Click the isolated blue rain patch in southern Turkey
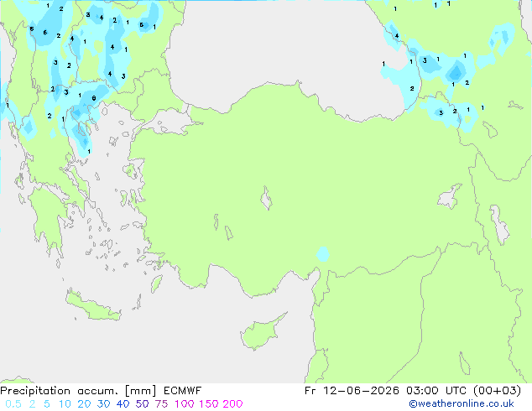 [323, 254]
